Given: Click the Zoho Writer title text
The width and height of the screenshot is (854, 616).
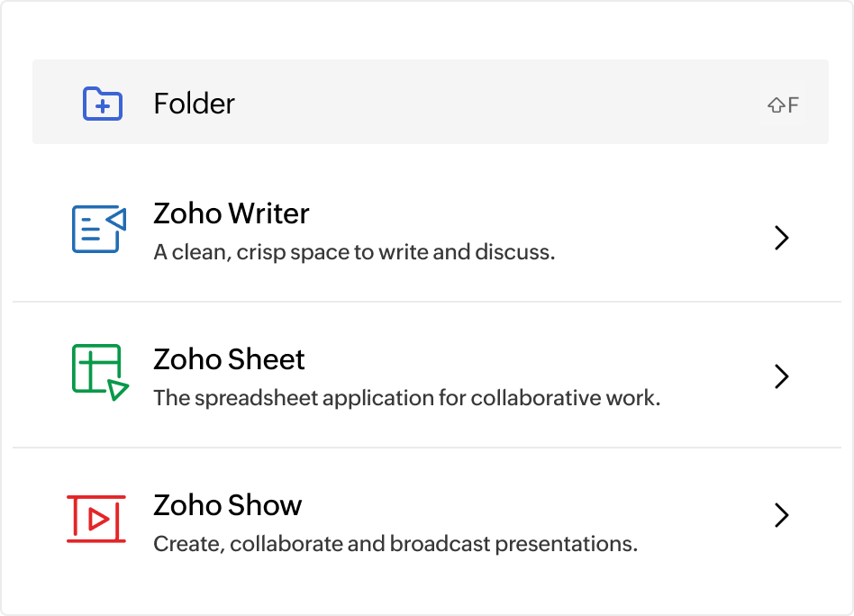Looking at the screenshot, I should 232,213.
